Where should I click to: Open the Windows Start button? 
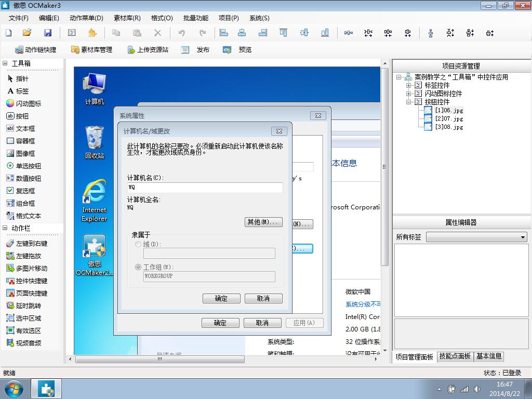point(14,389)
